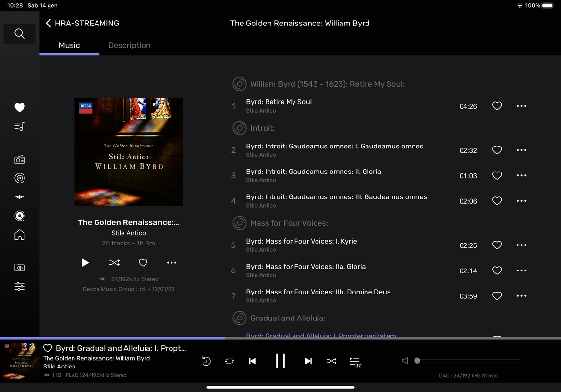Click the replay/rewind history button

coord(206,361)
